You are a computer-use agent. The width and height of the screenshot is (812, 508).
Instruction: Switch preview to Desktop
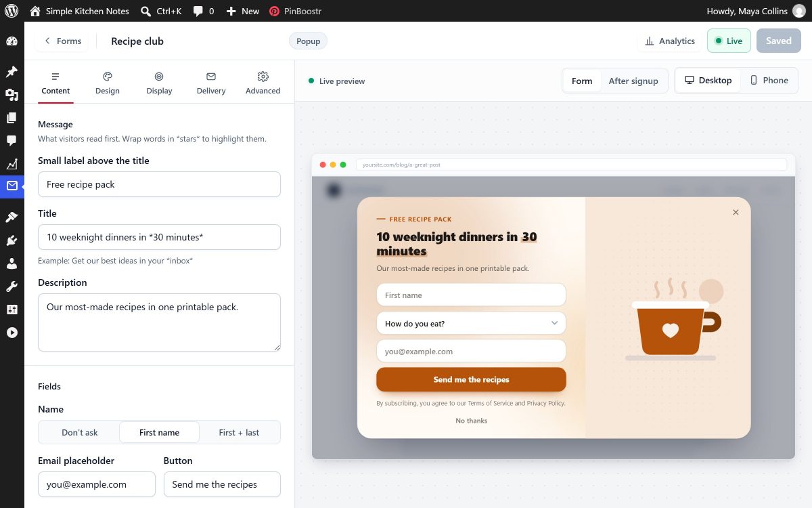point(708,80)
